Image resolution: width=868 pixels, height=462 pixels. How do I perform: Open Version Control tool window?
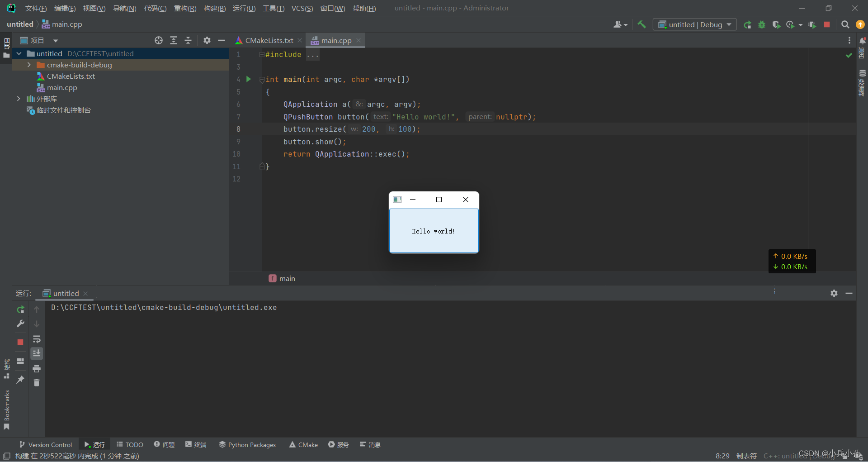(46, 445)
